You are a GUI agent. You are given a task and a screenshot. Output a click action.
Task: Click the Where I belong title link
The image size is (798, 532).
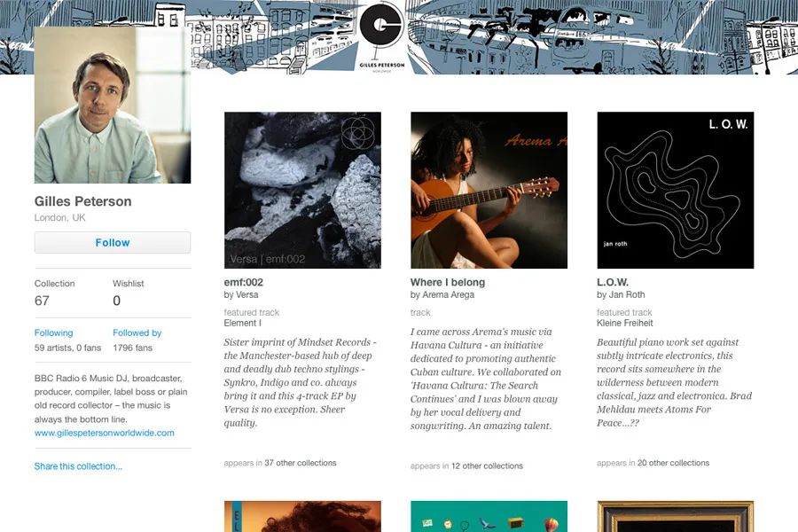click(448, 282)
